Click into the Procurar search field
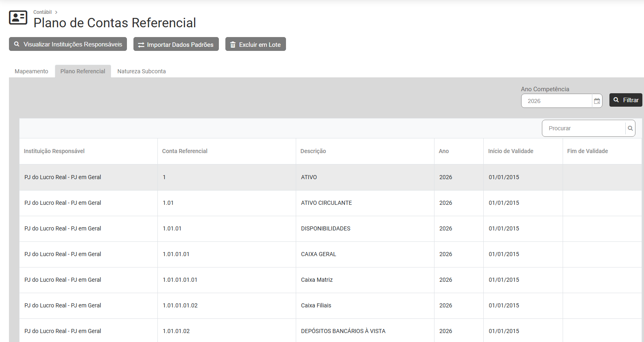This screenshot has width=644, height=342. [583, 128]
